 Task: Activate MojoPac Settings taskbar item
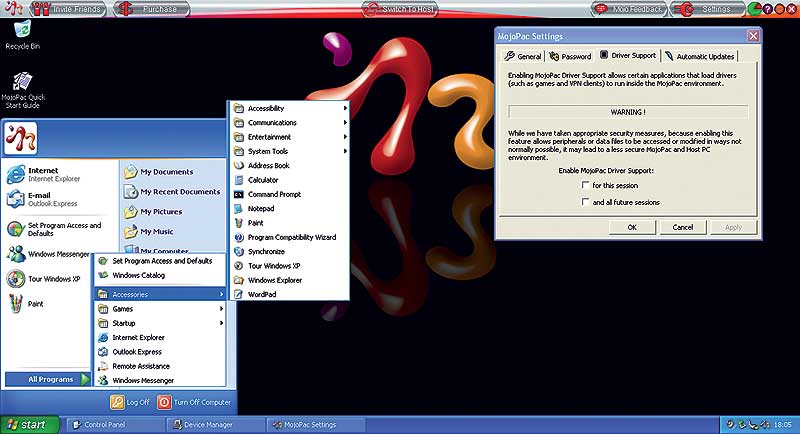coord(317,424)
